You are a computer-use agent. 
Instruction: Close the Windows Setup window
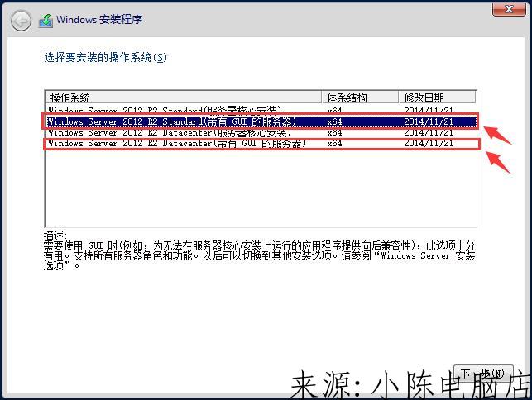[x=509, y=9]
